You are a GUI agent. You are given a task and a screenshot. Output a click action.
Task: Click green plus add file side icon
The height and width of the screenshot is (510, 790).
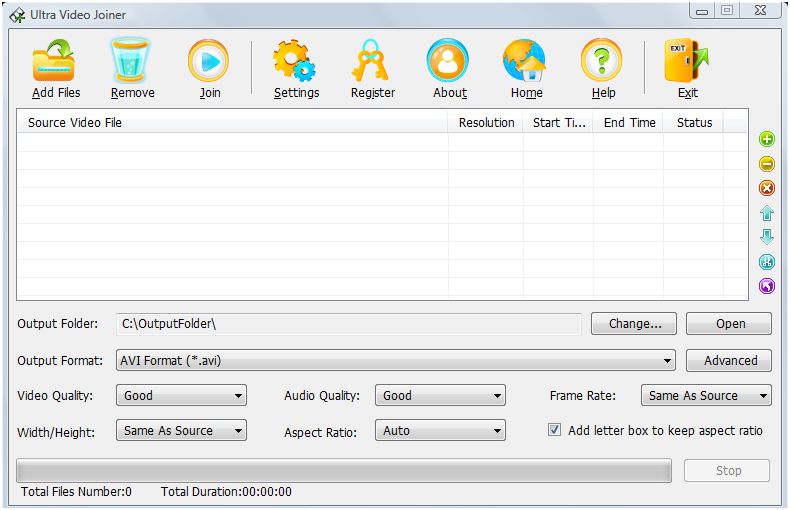click(767, 139)
